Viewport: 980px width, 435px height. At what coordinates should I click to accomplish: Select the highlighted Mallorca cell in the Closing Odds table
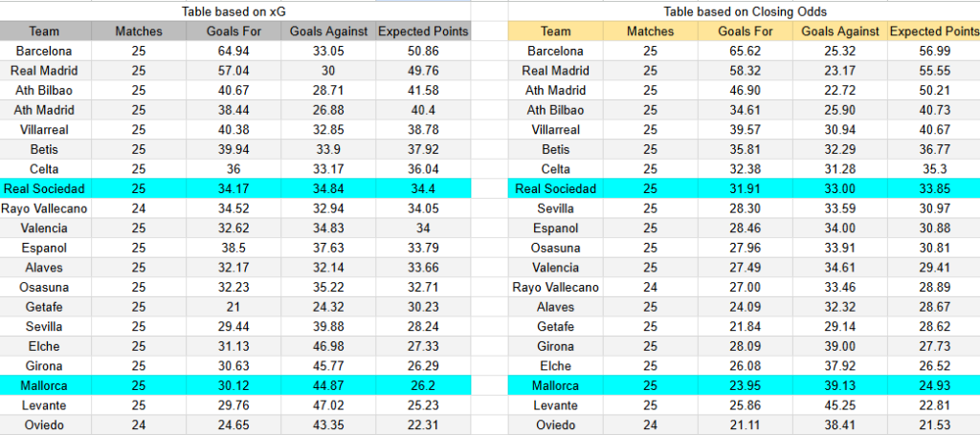tap(555, 385)
